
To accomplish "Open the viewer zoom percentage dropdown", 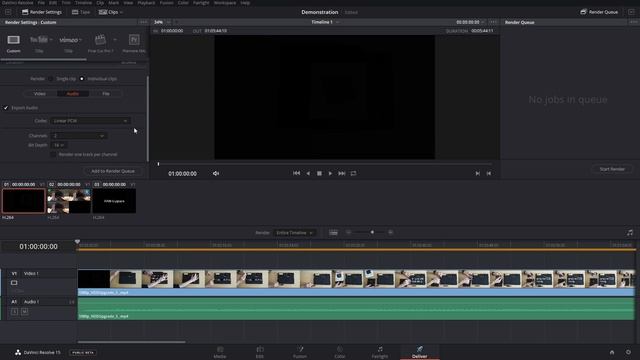I will (162, 22).
